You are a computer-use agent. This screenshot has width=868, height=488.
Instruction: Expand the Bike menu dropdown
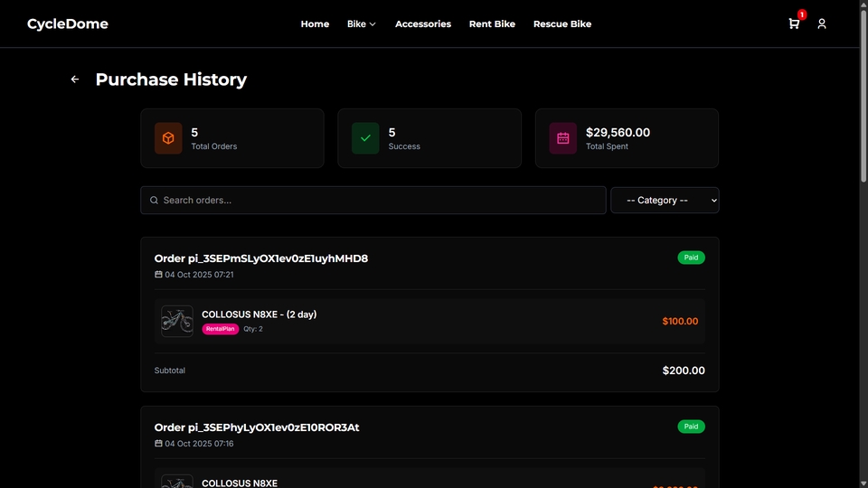click(362, 24)
